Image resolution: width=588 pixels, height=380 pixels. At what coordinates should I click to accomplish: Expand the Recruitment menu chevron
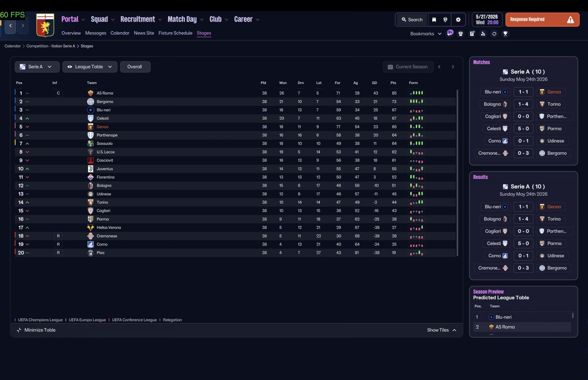pyautogui.click(x=160, y=20)
